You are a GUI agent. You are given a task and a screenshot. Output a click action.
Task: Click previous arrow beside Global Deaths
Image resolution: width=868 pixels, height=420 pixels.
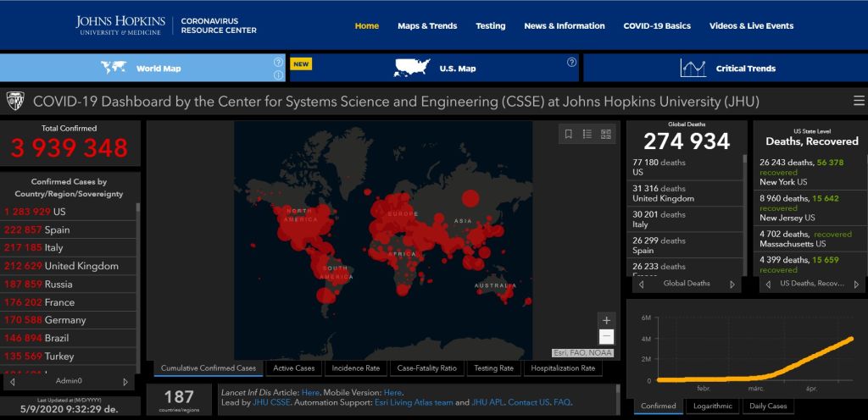click(642, 284)
